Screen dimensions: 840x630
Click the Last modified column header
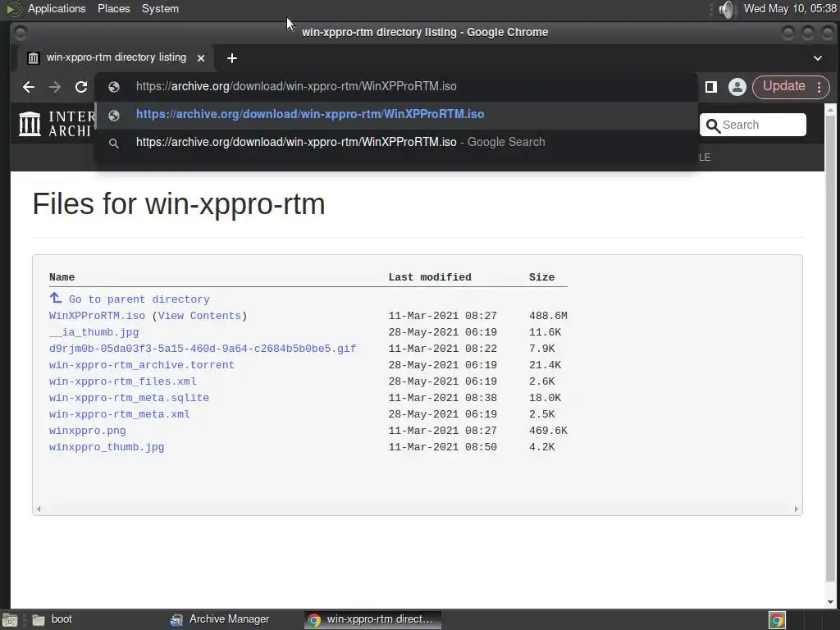tap(430, 277)
